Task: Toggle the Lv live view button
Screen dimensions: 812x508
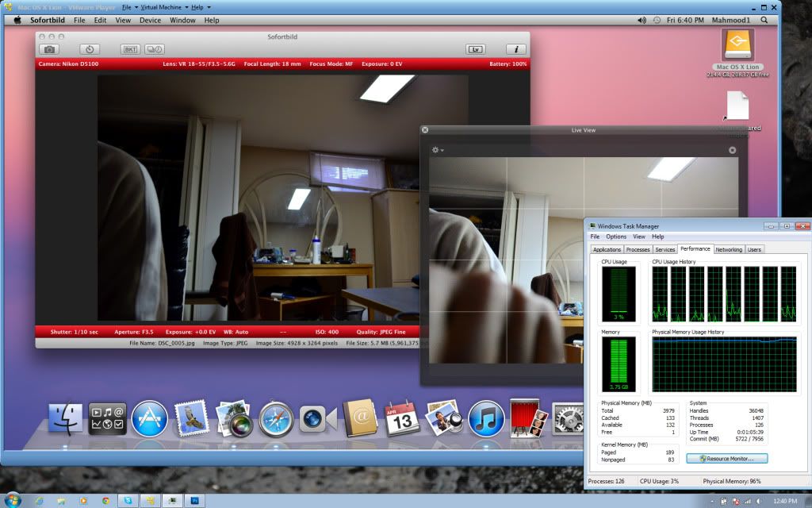Action: (476, 49)
